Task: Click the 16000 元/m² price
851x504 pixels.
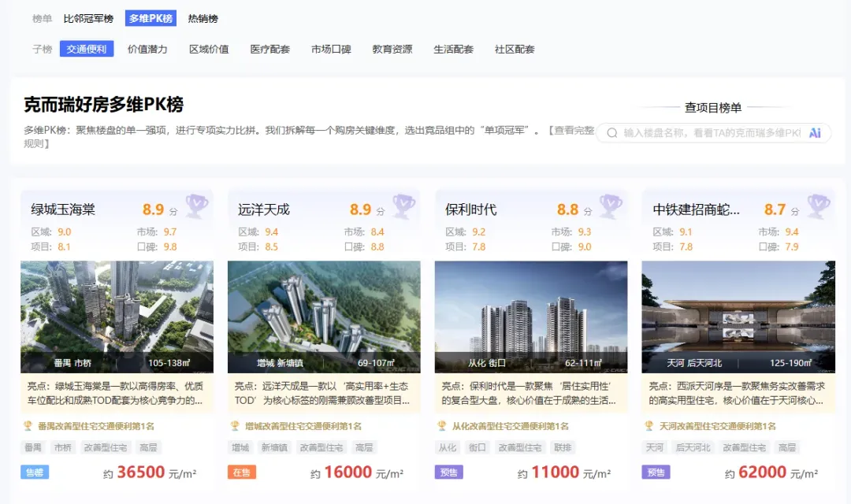Action: 357,472
